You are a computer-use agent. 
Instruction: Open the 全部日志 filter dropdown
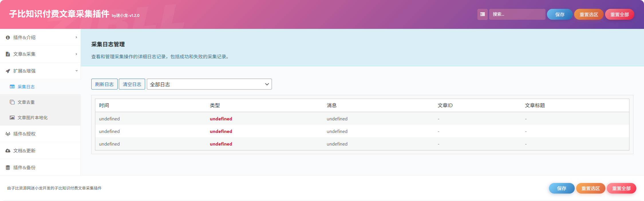[x=209, y=84]
